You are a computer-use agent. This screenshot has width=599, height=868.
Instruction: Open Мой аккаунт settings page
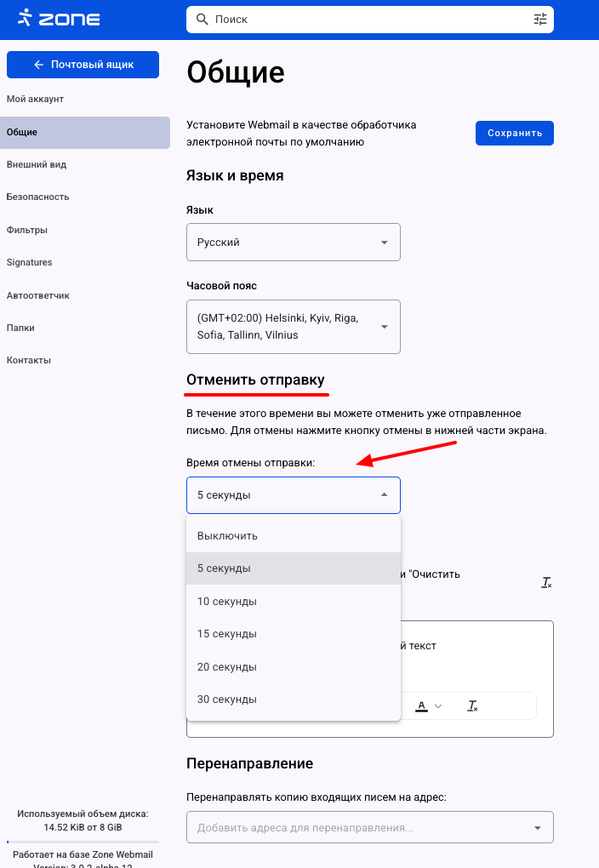tap(35, 100)
